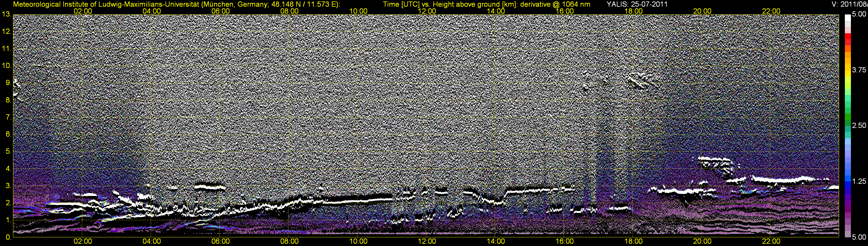Image resolution: width=868 pixels, height=246 pixels.
Task: Click the '14:00' label on the bottom time axis
Action: coord(496,242)
